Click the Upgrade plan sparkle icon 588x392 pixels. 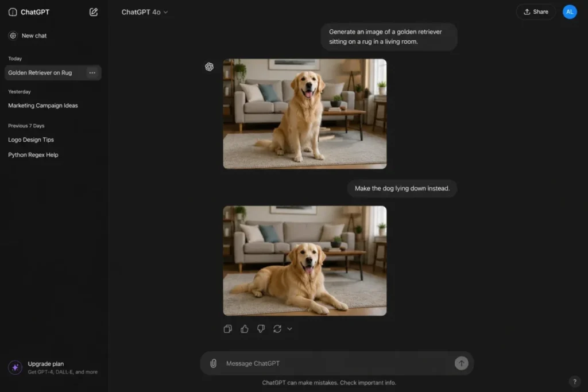(x=16, y=367)
